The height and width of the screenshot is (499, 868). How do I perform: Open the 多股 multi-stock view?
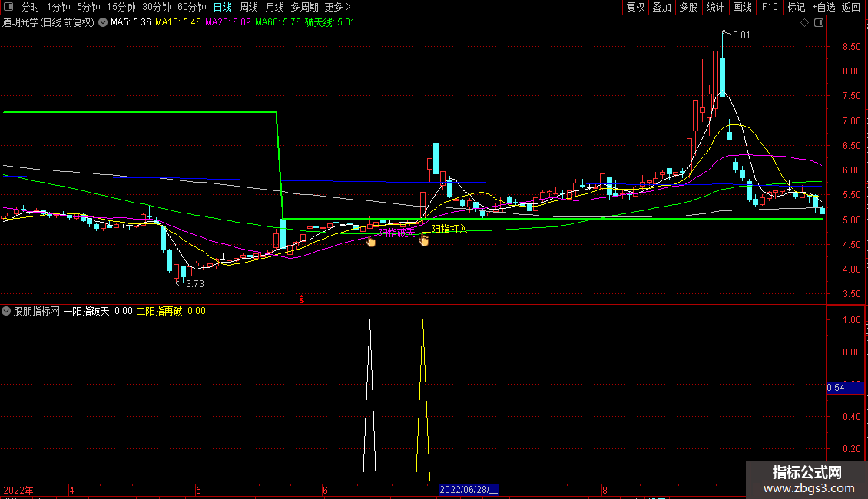(688, 7)
